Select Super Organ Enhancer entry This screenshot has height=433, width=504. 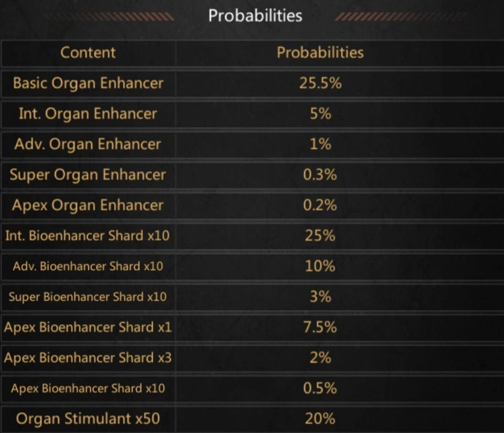pos(88,175)
